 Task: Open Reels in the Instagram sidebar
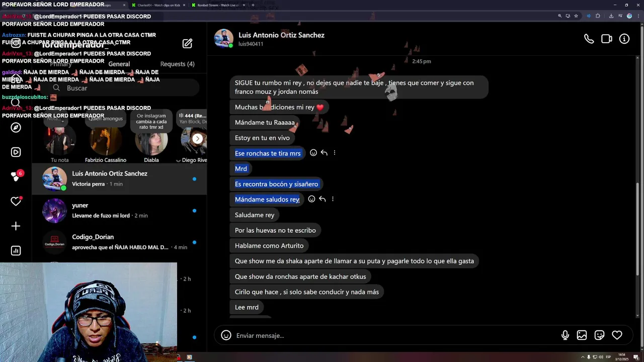16,152
